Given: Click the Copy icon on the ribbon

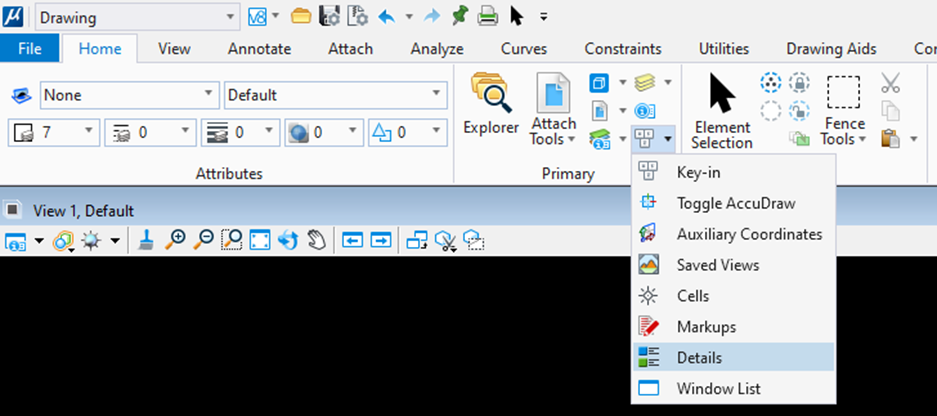Looking at the screenshot, I should (890, 111).
